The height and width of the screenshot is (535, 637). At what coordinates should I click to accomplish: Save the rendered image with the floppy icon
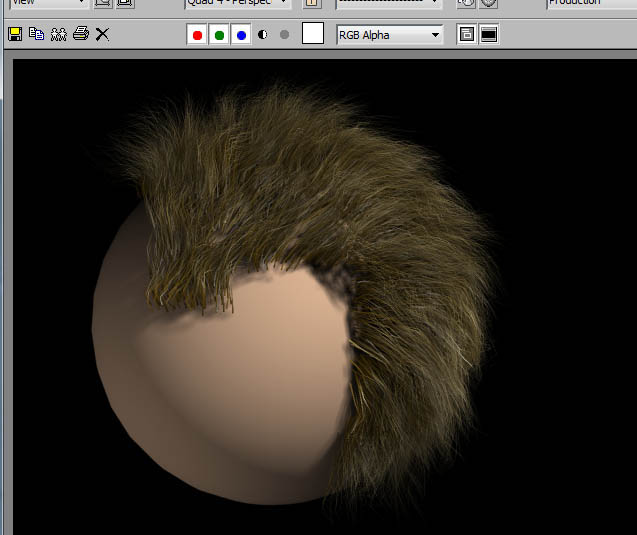click(x=15, y=34)
